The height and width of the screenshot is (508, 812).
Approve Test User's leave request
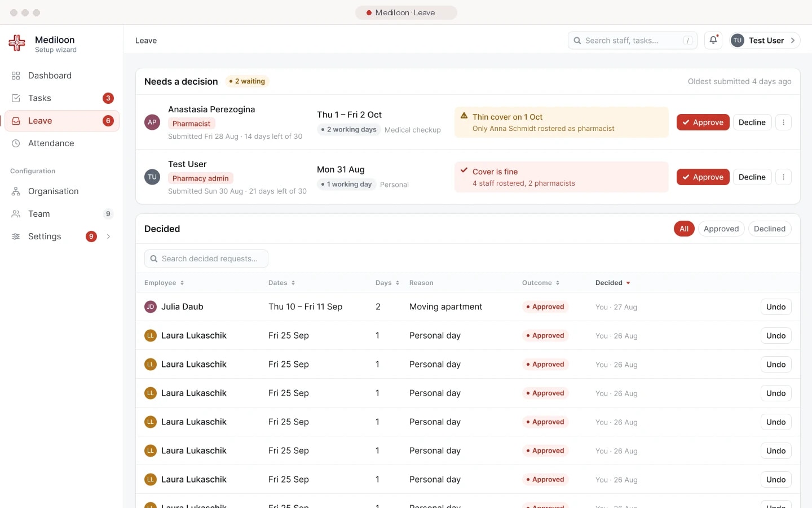pos(703,177)
